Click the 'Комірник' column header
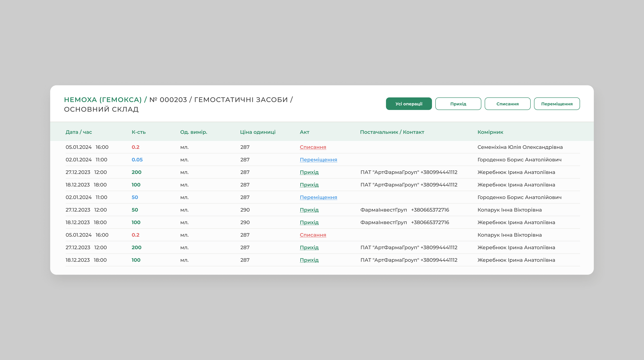The image size is (644, 360). click(490, 132)
